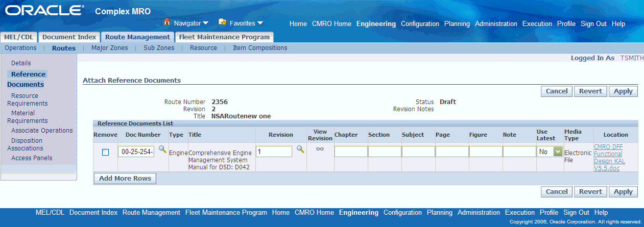Open the Operations subtab
This screenshot has width=644, height=227.
click(20, 48)
